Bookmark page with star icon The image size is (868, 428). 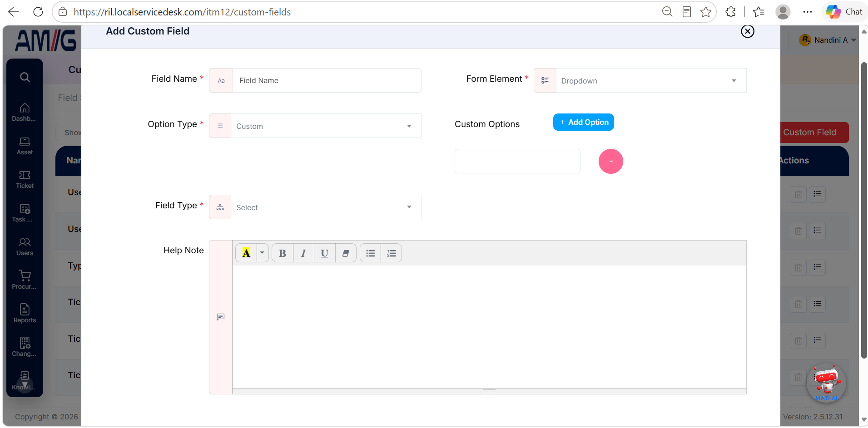click(x=706, y=12)
